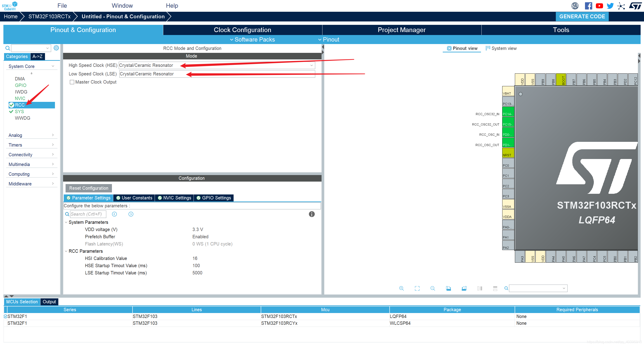Click the zoom out pinout icon
Screen dimensions: 644x346
[x=433, y=288]
